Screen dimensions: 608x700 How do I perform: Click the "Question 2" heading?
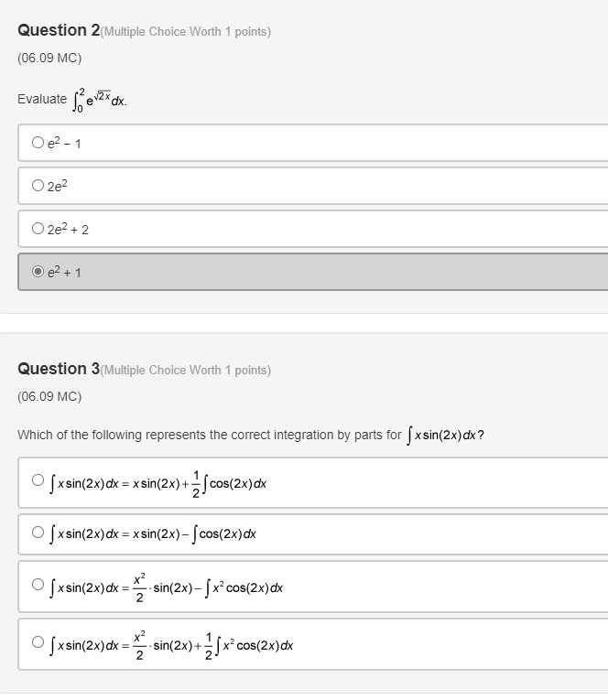click(x=59, y=30)
